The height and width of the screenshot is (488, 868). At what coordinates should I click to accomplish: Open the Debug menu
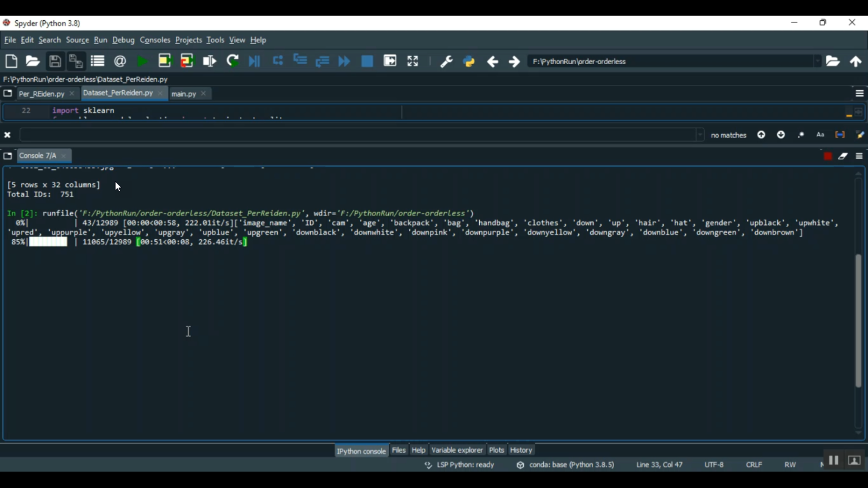(x=123, y=40)
